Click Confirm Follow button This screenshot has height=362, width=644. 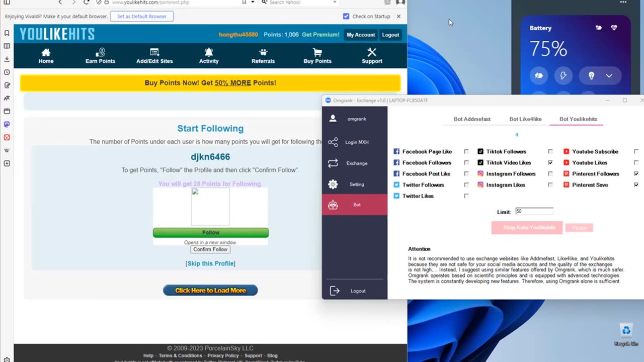click(x=210, y=249)
